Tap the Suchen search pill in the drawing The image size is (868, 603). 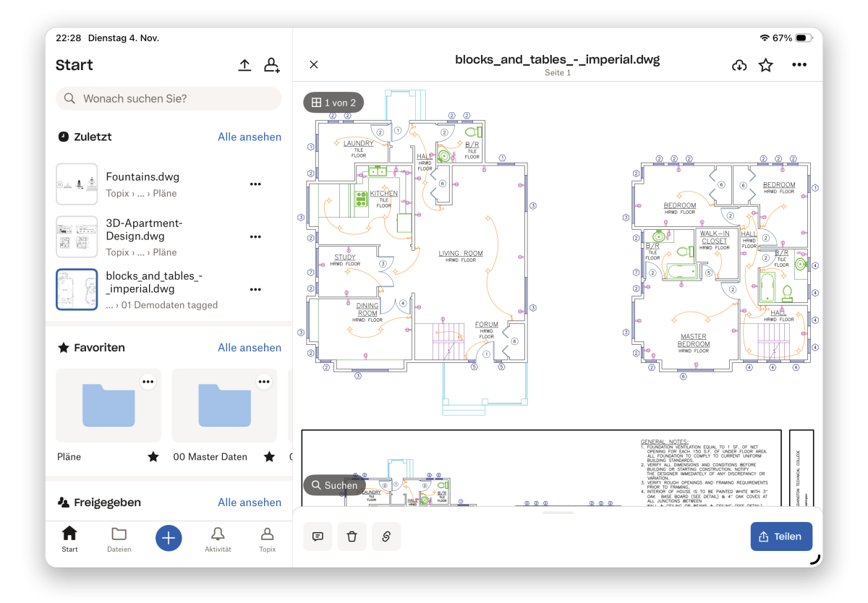[334, 485]
